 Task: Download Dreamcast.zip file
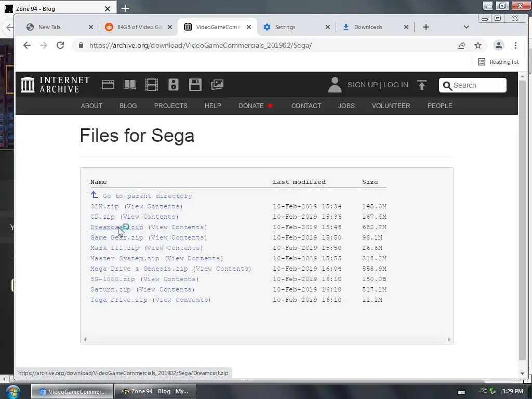click(117, 227)
